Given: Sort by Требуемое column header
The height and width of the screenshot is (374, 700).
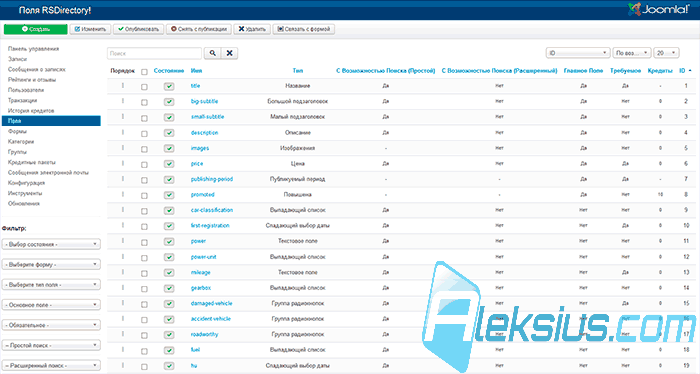Looking at the screenshot, I should [x=625, y=71].
